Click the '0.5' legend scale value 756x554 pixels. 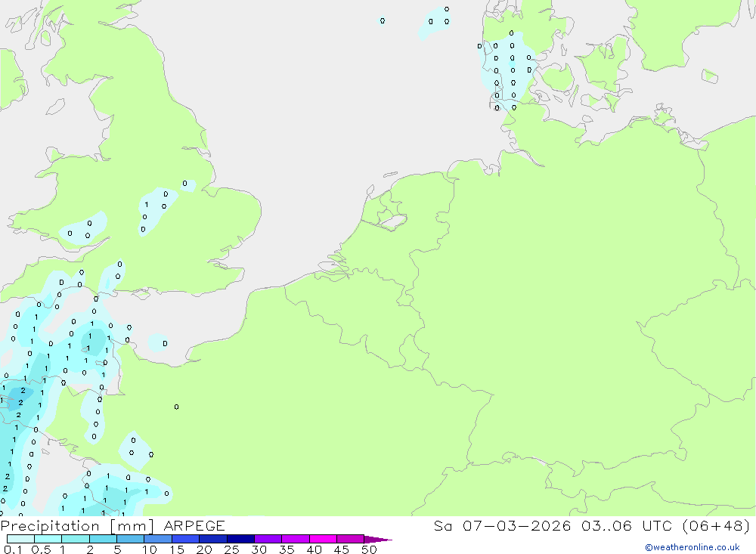point(41,549)
